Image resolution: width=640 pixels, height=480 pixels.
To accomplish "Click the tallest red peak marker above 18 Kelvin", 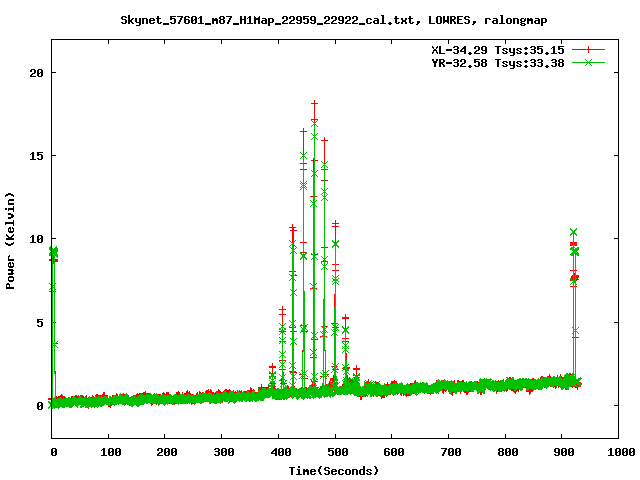I will [x=314, y=104].
